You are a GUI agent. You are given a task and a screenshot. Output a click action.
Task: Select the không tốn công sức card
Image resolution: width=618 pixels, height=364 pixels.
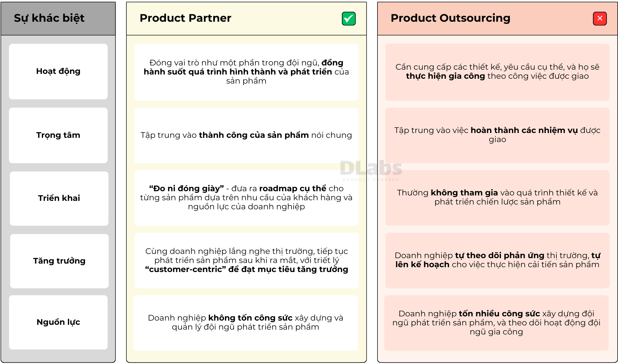(246, 323)
